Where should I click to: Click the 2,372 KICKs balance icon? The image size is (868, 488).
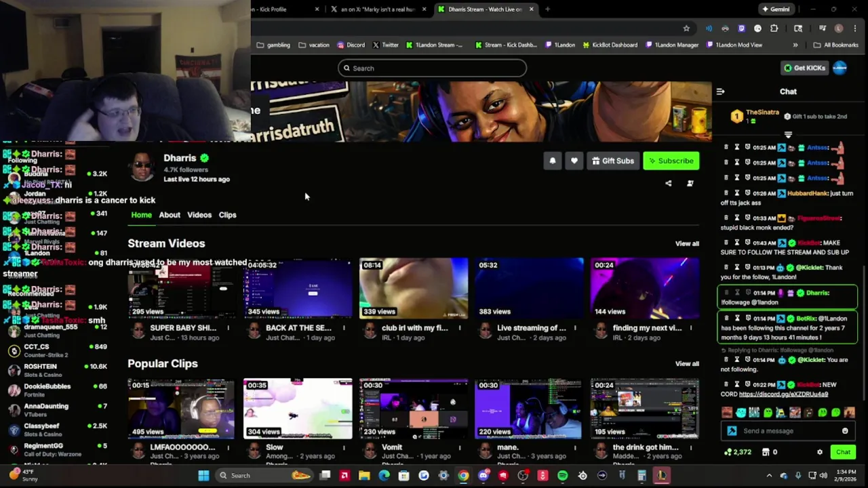tap(738, 452)
